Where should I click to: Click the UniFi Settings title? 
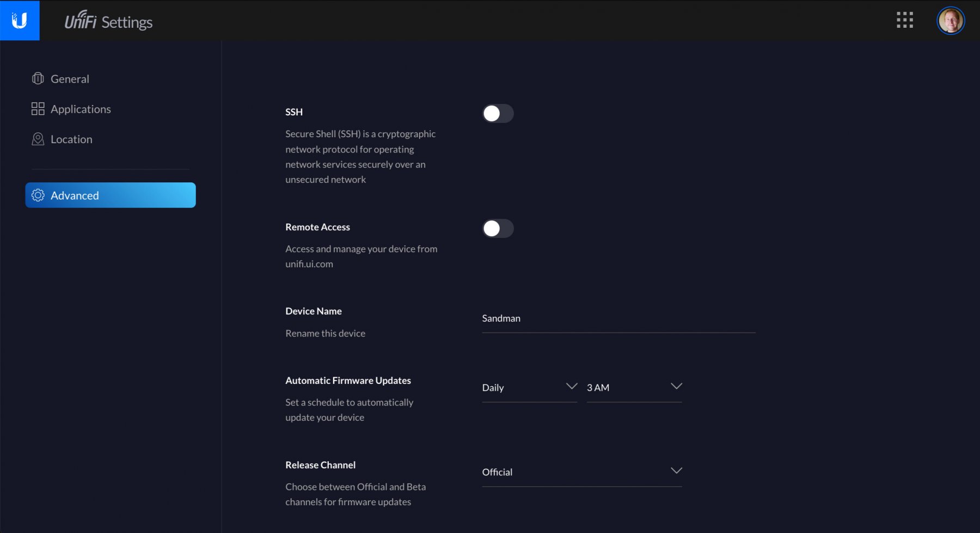click(108, 22)
